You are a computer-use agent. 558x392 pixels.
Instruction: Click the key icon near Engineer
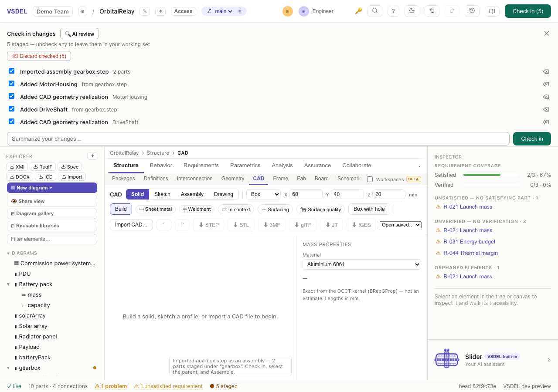[358, 11]
